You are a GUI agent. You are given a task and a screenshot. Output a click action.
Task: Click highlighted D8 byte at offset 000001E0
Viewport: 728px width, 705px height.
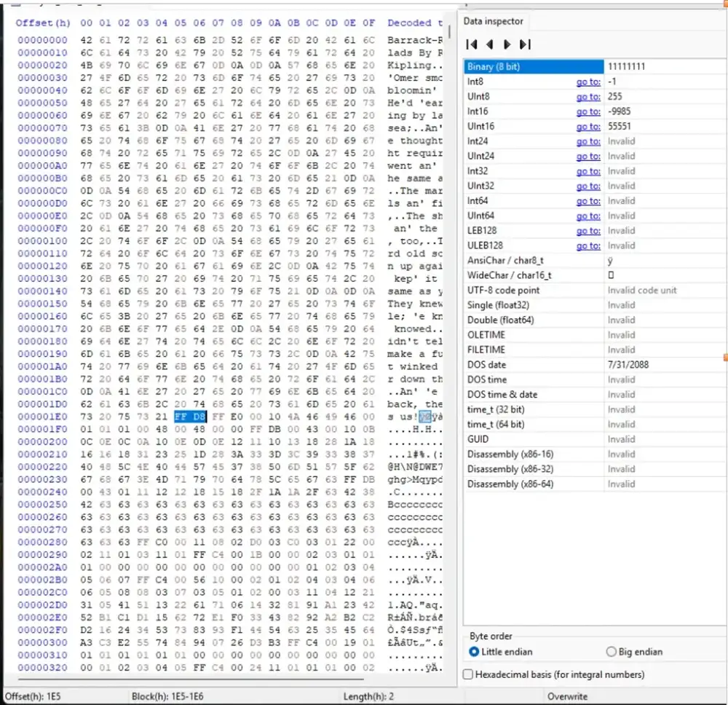(x=199, y=417)
